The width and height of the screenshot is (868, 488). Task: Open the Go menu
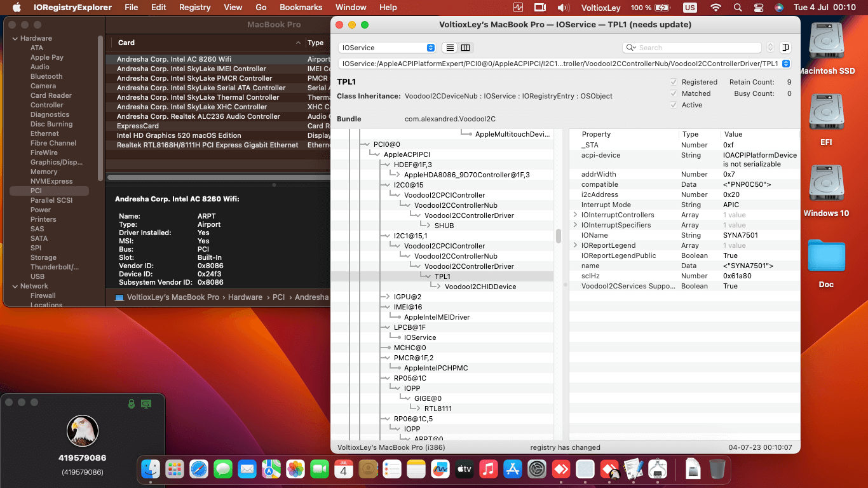(x=261, y=8)
